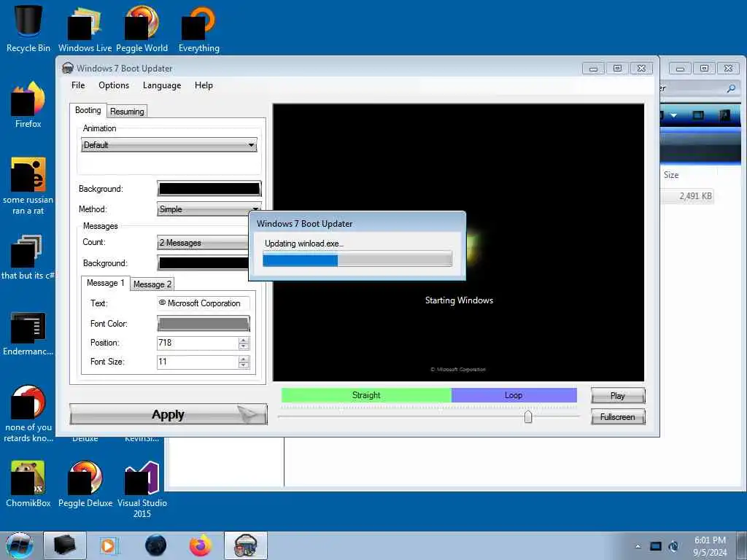The width and height of the screenshot is (747, 560).
Task: Click the search magnifier in background window
Action: [x=731, y=88]
